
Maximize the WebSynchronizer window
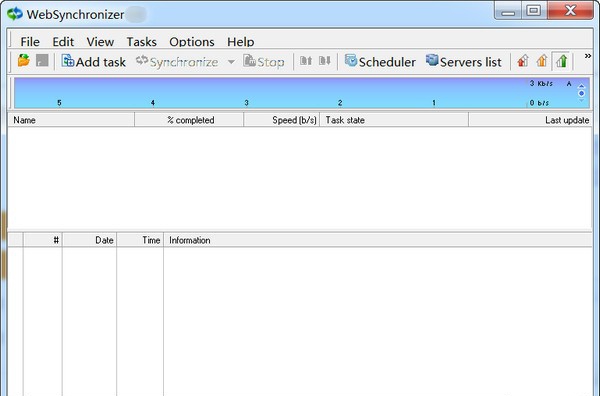pyautogui.click(x=534, y=10)
